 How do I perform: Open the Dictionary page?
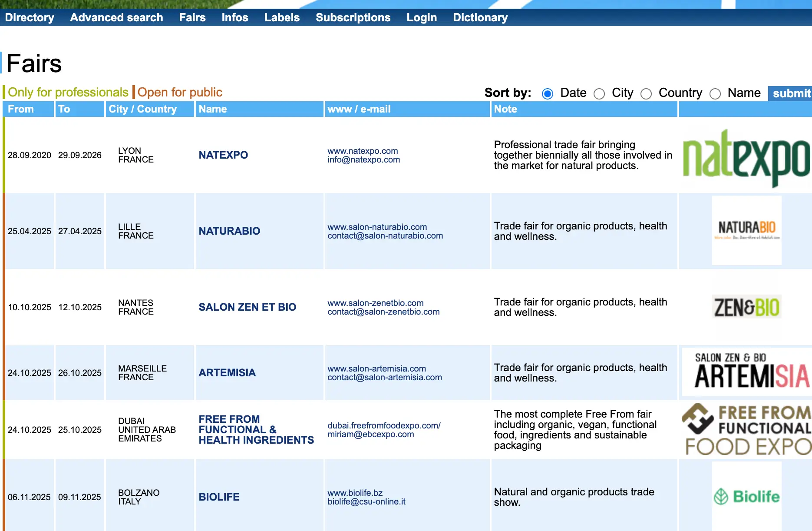click(480, 17)
